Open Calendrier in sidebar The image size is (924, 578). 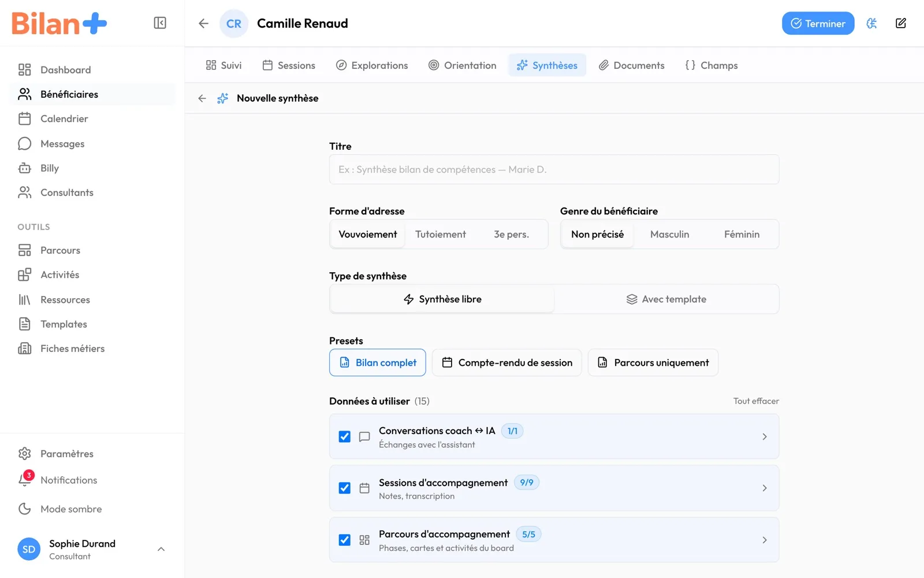[x=92, y=118]
